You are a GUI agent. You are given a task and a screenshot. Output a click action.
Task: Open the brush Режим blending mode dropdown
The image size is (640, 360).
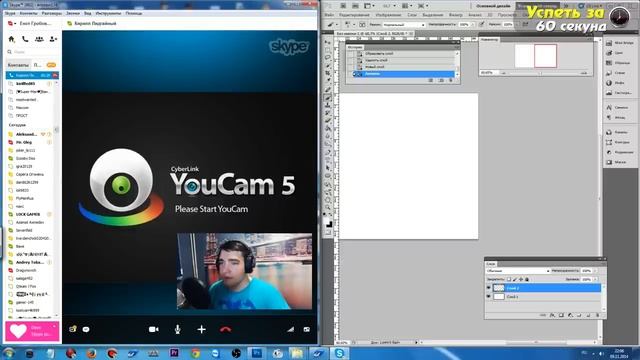click(x=404, y=25)
